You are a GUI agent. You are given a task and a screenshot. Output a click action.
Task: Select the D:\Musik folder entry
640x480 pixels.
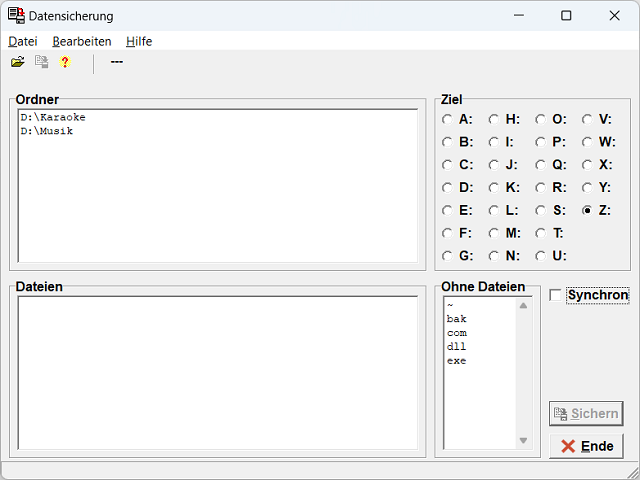pyautogui.click(x=47, y=131)
